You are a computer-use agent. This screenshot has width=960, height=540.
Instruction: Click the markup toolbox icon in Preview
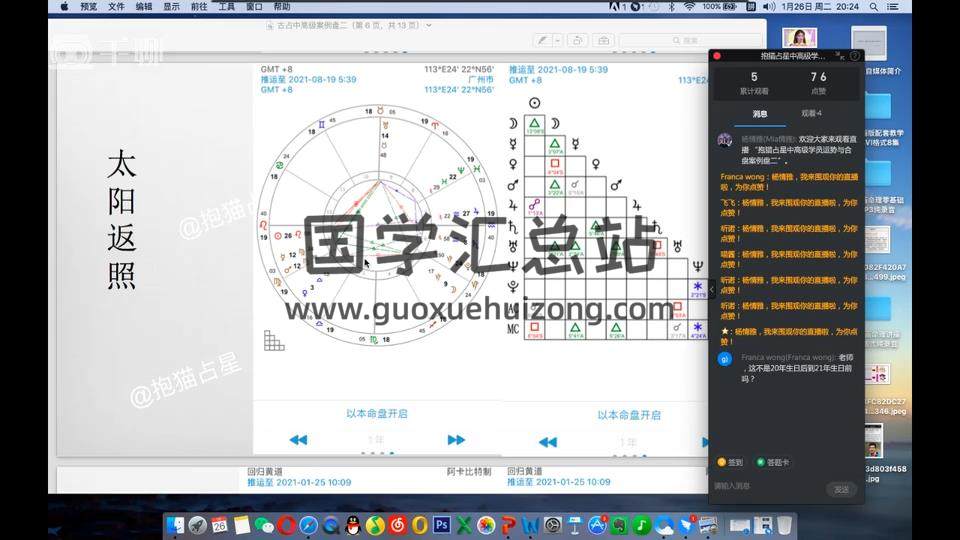coord(603,40)
